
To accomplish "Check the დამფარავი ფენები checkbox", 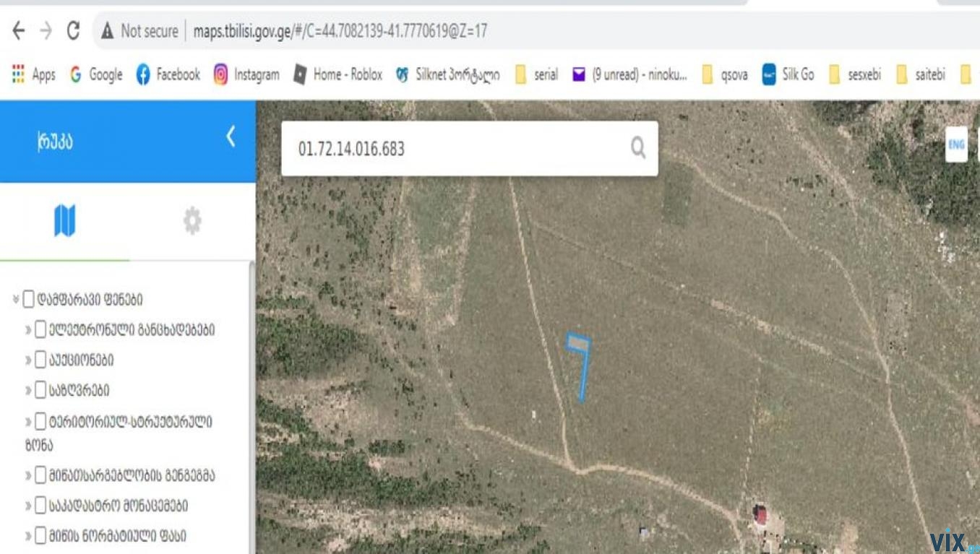I will tap(28, 299).
